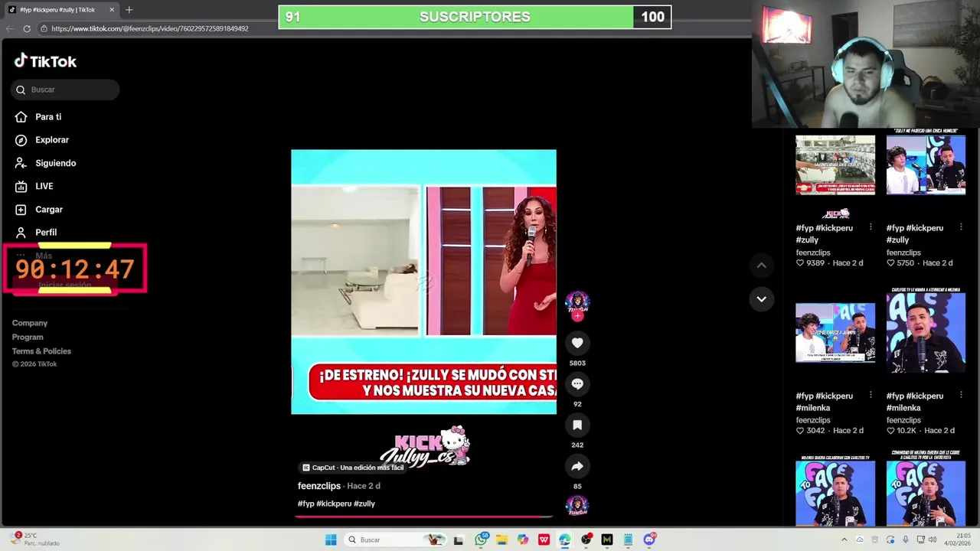Open the Company footer link

pyautogui.click(x=30, y=323)
